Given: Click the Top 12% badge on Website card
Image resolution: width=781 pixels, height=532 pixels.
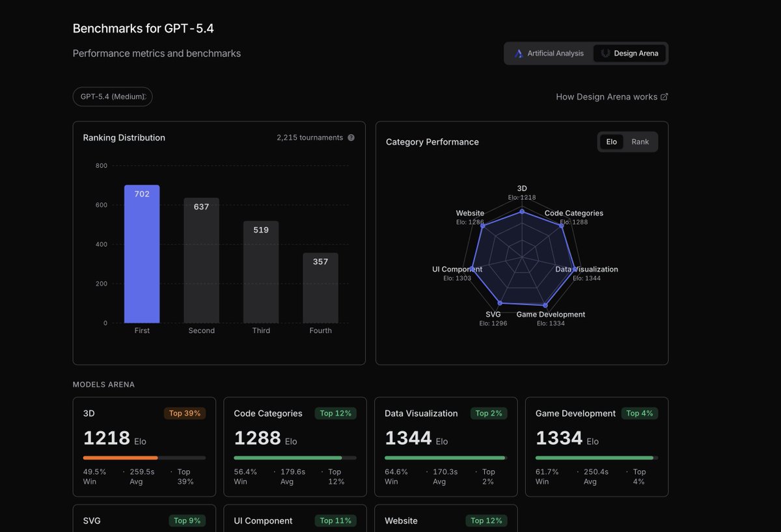Looking at the screenshot, I should pos(487,520).
